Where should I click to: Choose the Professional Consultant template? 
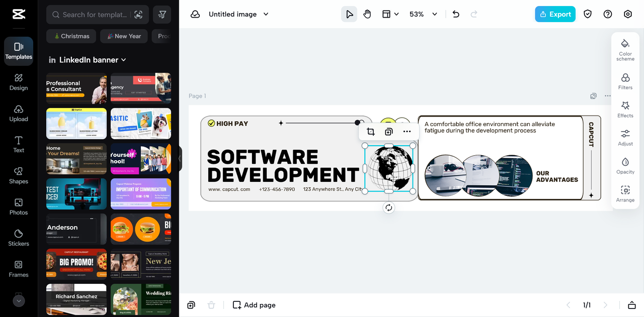pos(76,88)
